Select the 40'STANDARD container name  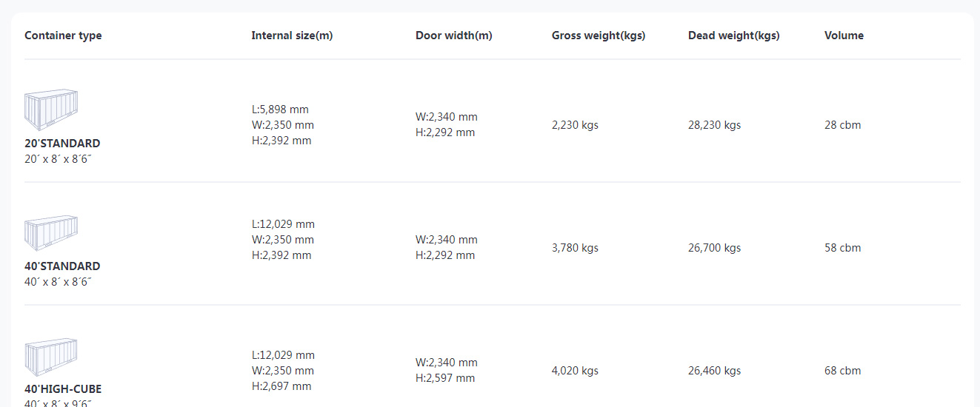[62, 266]
